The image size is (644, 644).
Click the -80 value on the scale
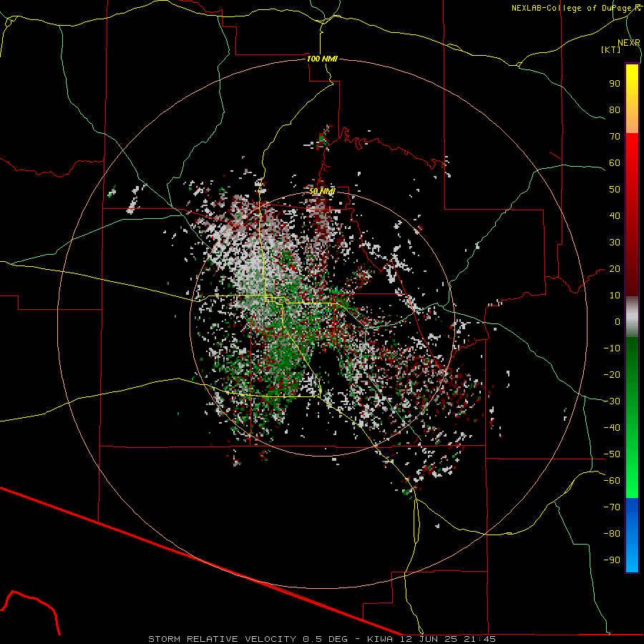pos(612,534)
